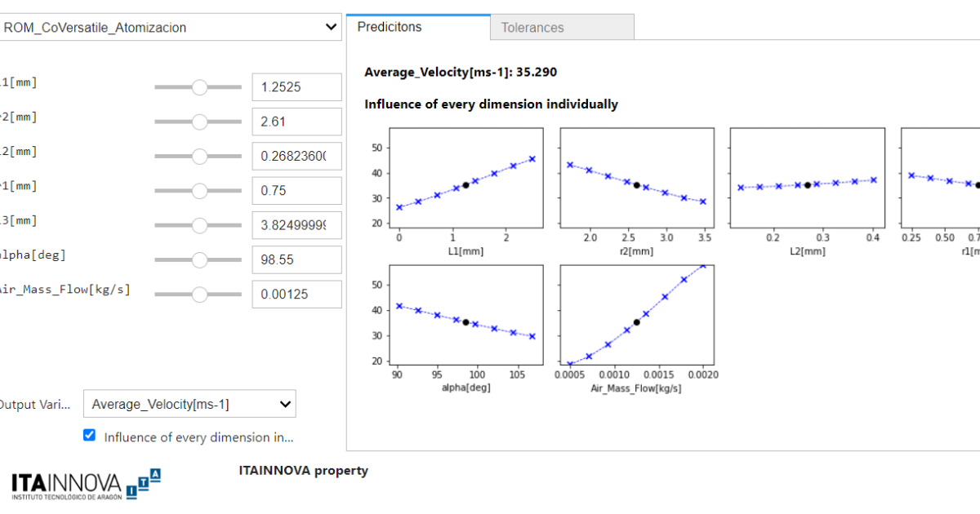Expand the model selector chevron at top left
This screenshot has height=514, width=980.
click(332, 27)
